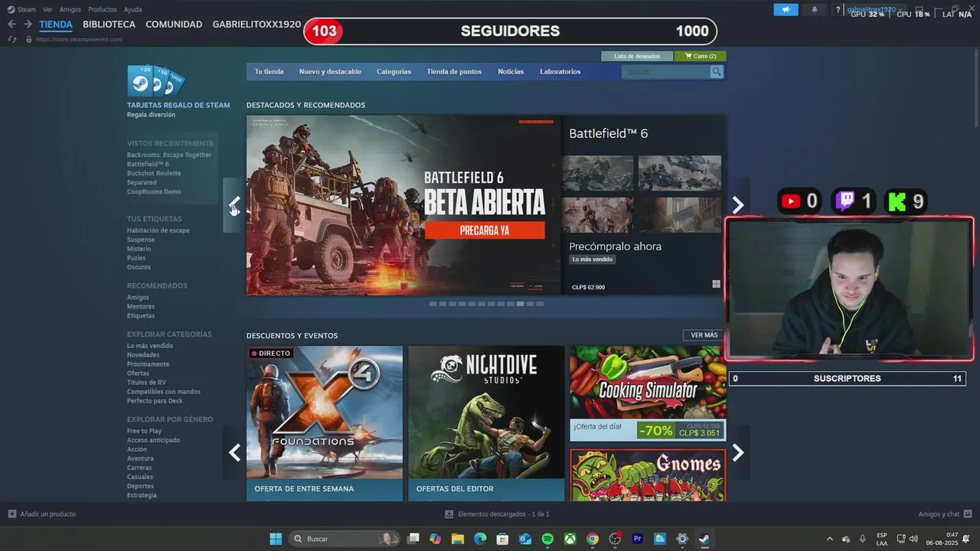The height and width of the screenshot is (551, 980).
Task: Open Tienda de puntos
Action: 454,72
